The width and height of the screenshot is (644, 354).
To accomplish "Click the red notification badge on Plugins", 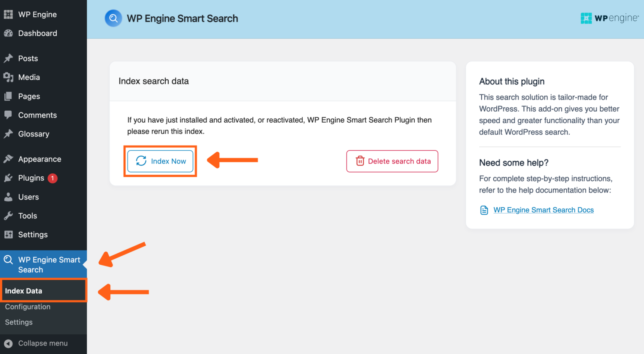I will (53, 178).
